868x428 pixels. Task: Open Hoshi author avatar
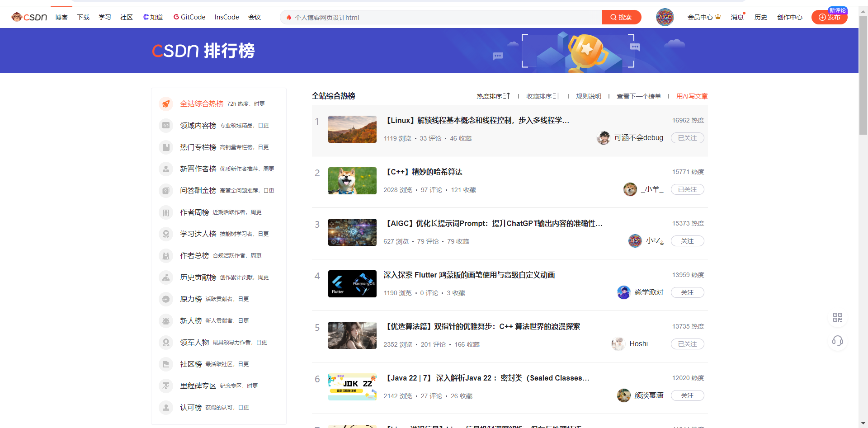(x=618, y=344)
